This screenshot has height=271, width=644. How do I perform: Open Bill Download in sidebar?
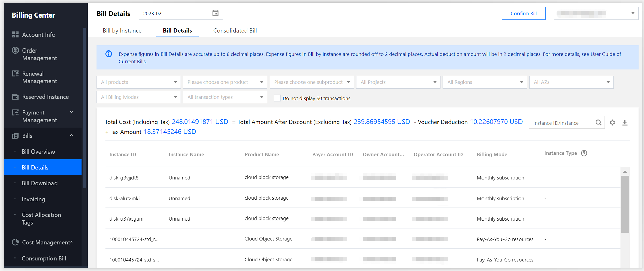click(x=39, y=183)
